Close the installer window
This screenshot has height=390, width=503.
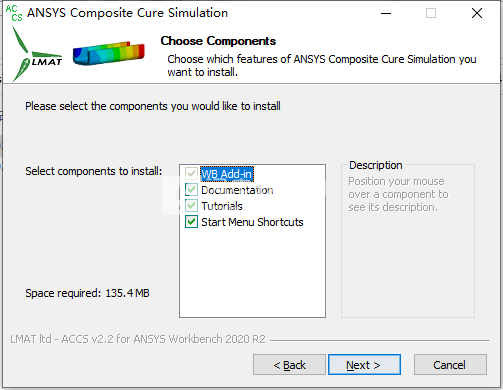(x=477, y=13)
